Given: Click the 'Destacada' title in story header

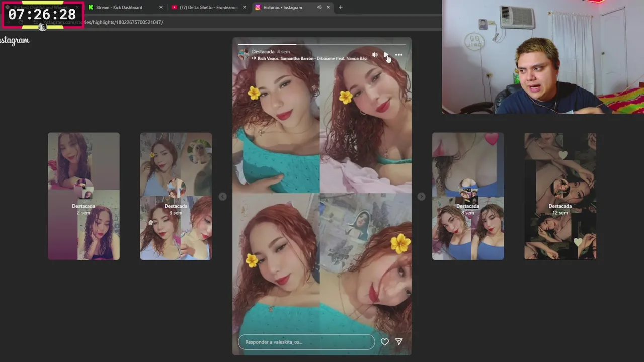Looking at the screenshot, I should click(263, 52).
